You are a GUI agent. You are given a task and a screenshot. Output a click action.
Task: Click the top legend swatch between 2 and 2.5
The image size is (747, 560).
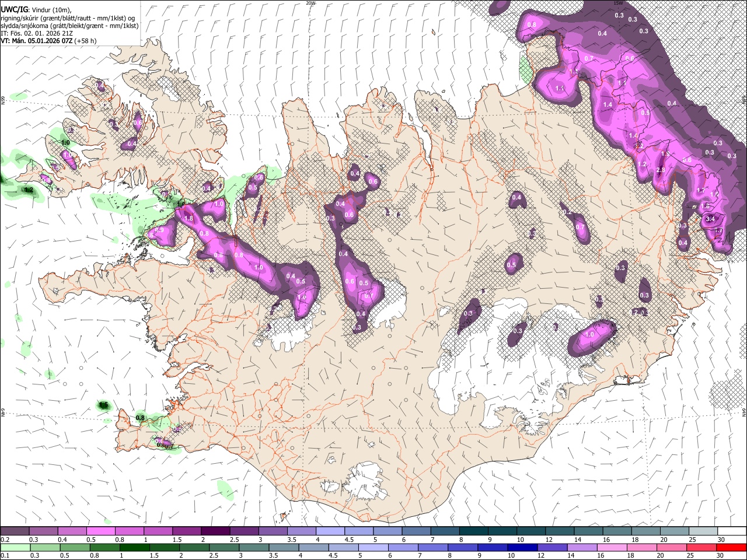point(215,531)
